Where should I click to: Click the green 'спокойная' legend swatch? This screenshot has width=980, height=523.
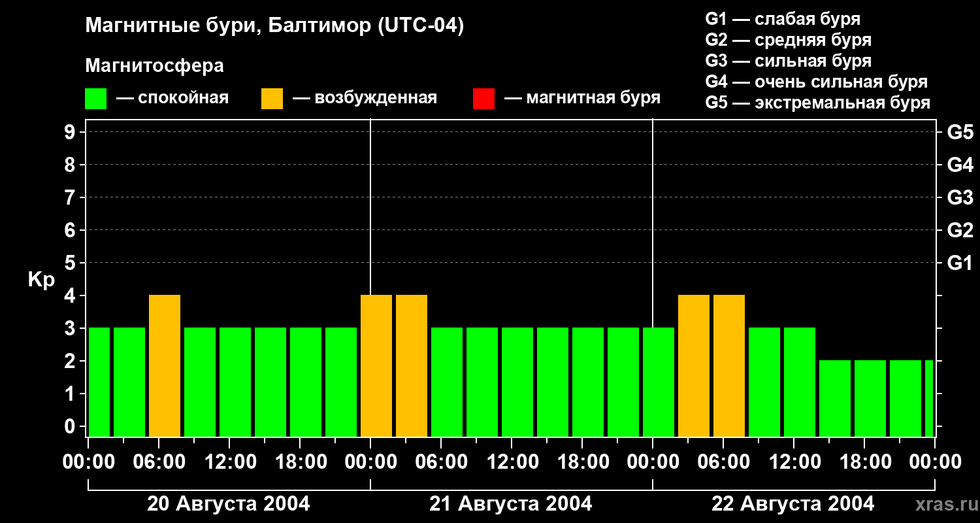coord(95,99)
